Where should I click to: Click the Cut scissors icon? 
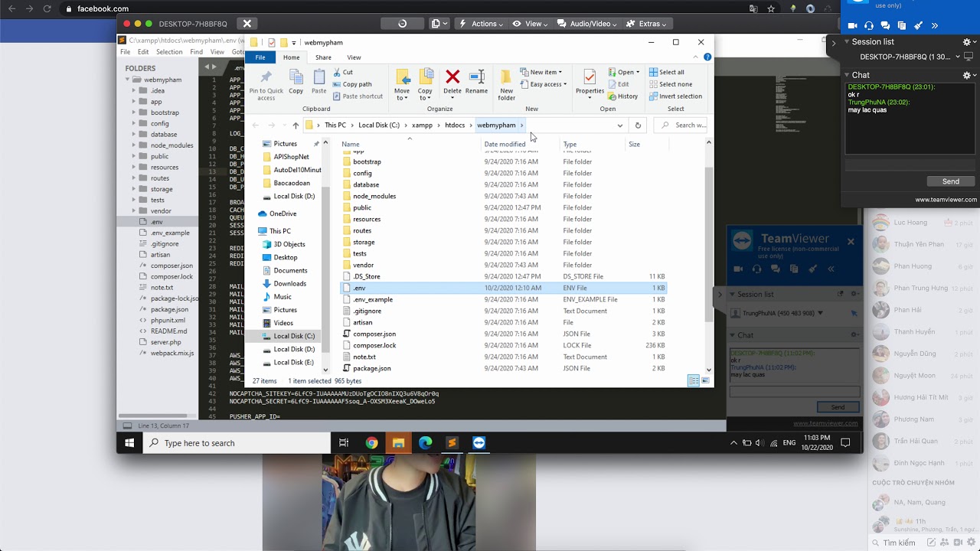tap(336, 72)
